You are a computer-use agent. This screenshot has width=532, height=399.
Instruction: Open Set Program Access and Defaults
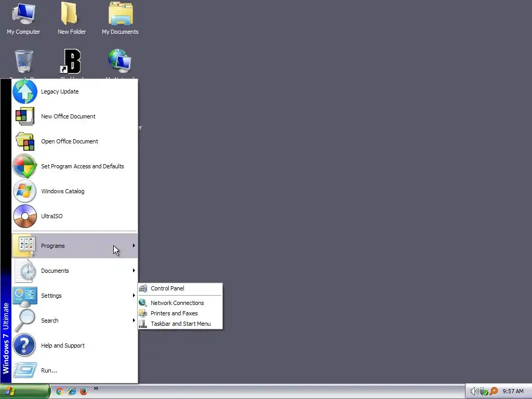click(75, 166)
